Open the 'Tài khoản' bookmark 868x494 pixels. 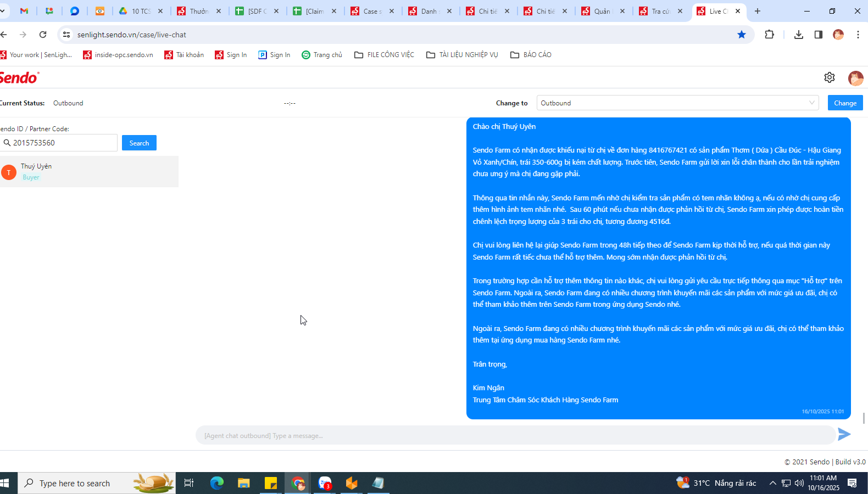(184, 55)
